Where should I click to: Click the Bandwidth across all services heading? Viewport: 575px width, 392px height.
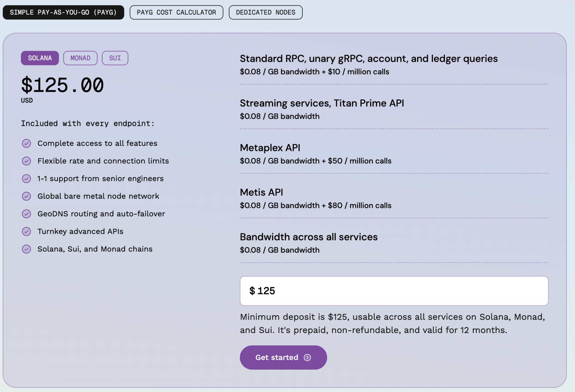(309, 237)
